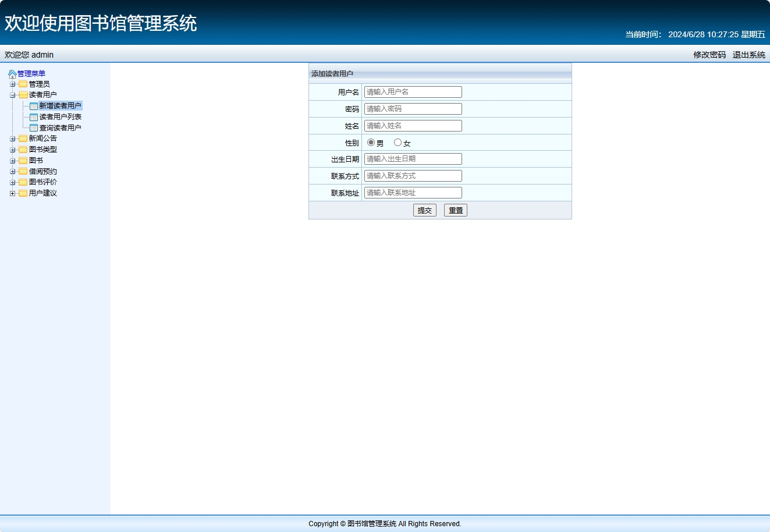This screenshot has width=770, height=532.
Task: Collapse the 读者用户 tree node
Action: click(x=13, y=95)
